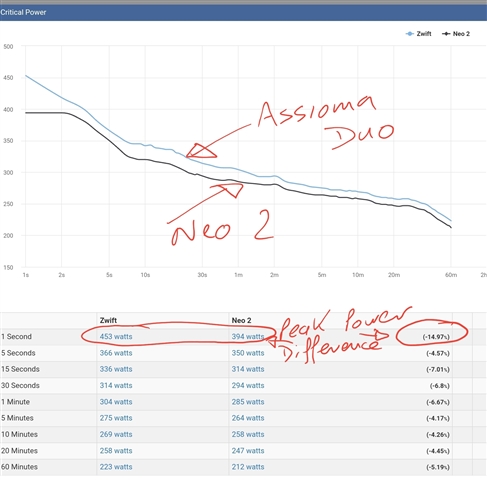
Task: Click the 60 Minutes row label
Action: [19, 467]
